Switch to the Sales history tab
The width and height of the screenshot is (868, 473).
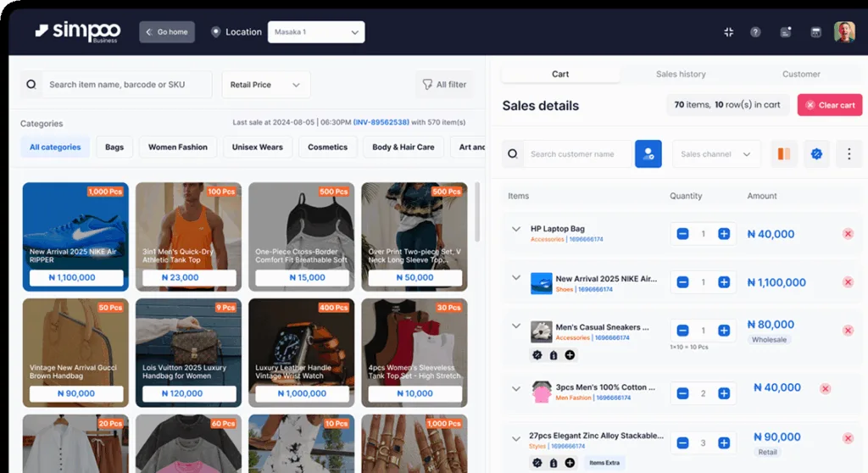coord(681,74)
